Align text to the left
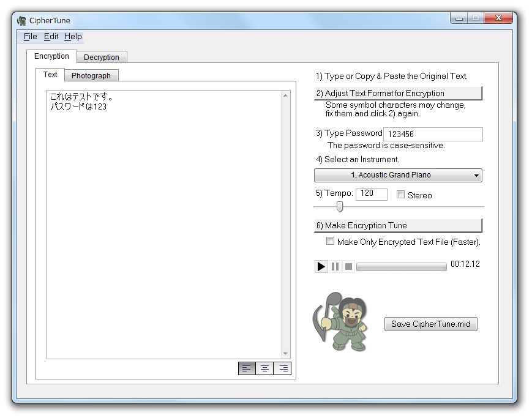532x418 pixels. [247, 368]
